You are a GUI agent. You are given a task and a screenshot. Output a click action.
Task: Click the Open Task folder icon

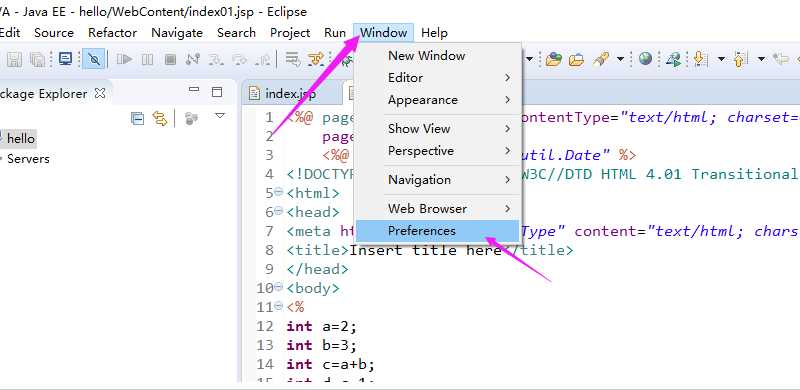(576, 60)
